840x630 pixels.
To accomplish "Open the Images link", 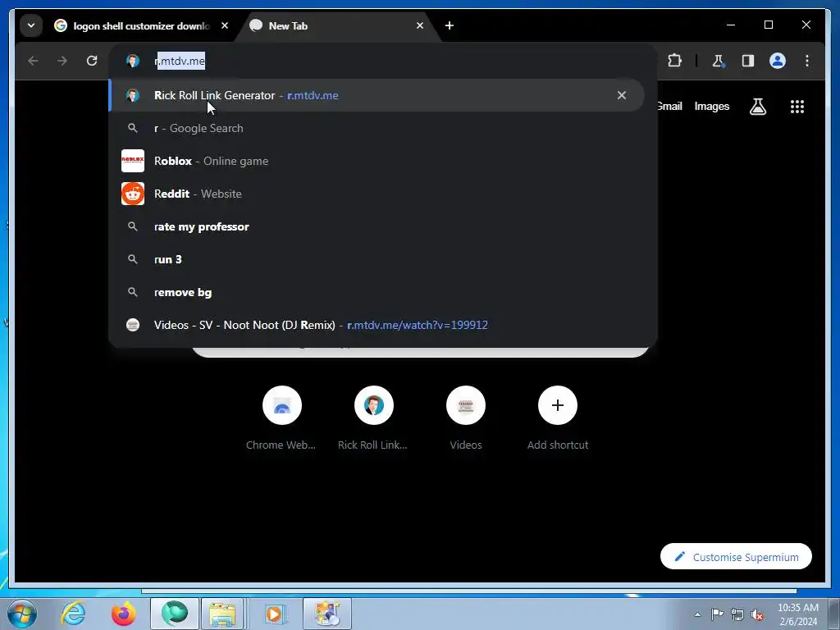I will coord(711,106).
